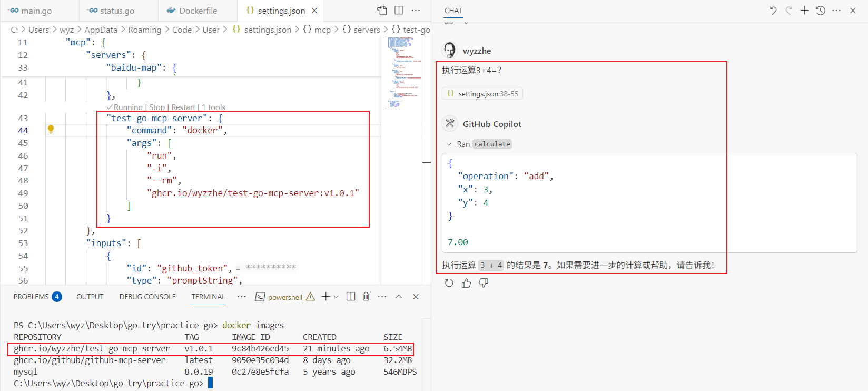Collapse the 'Ran calculate' tool output
Screen dimensions: 868x391
[449, 144]
